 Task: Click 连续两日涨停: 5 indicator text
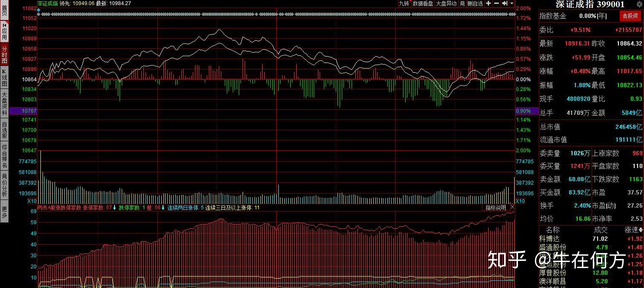point(186,208)
